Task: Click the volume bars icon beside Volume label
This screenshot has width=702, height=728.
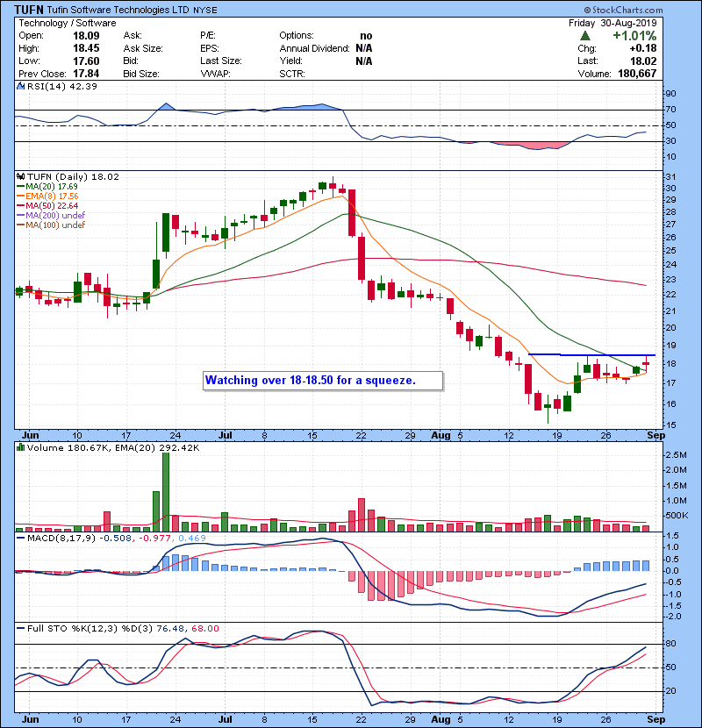Action: (x=20, y=447)
